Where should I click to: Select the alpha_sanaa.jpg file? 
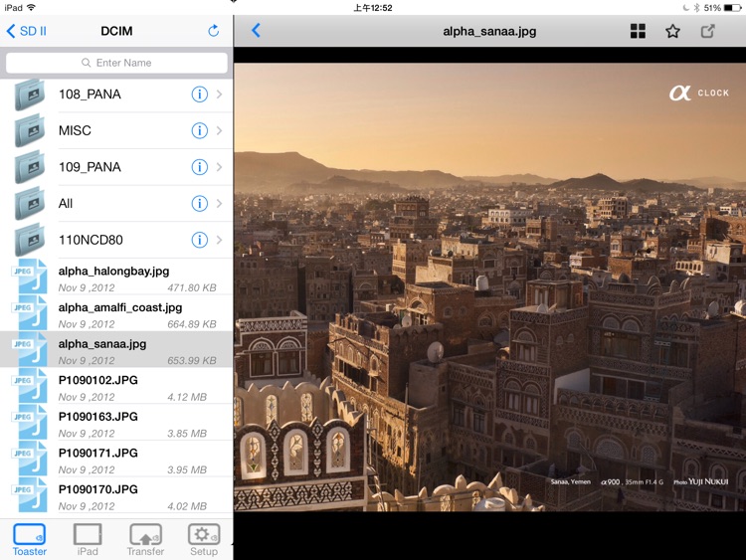pyautogui.click(x=116, y=349)
